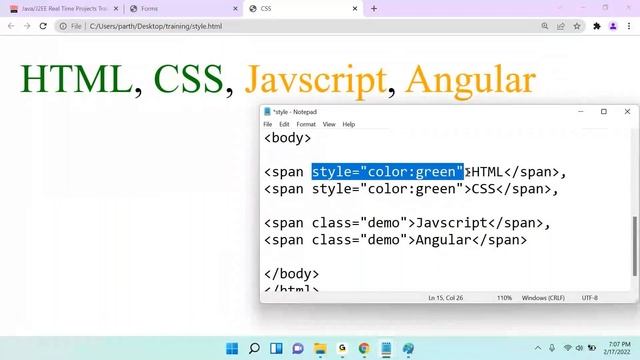
Task: Click UTF-8 encoding status entry
Action: 590,298
